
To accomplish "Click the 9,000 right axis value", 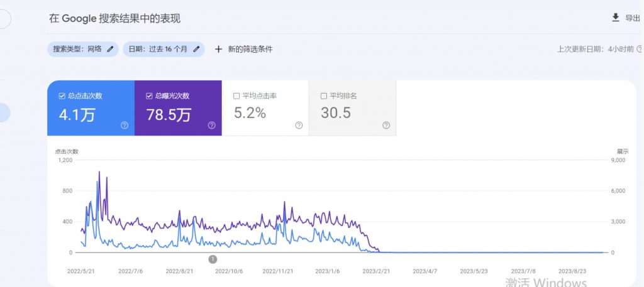I will [618, 160].
